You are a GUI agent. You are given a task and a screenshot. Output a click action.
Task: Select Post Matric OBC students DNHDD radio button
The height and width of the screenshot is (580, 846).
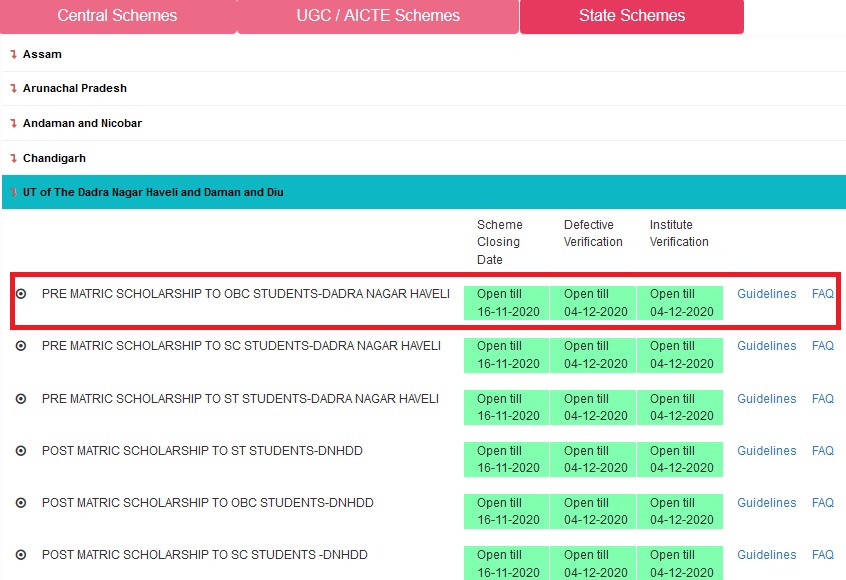pyautogui.click(x=21, y=503)
